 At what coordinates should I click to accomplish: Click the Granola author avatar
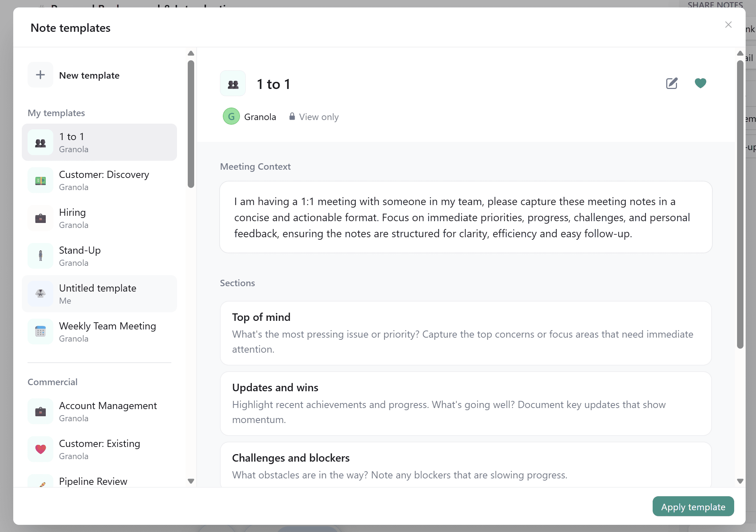point(231,116)
